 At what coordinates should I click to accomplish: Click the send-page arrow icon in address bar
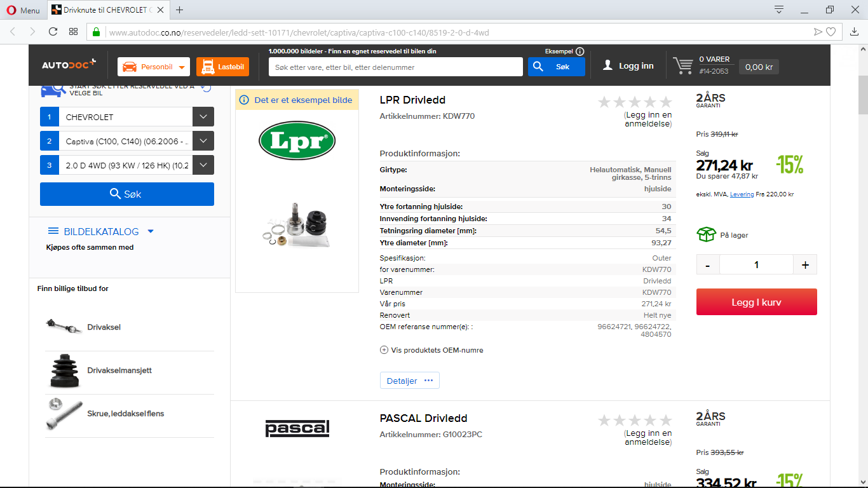[x=818, y=32]
